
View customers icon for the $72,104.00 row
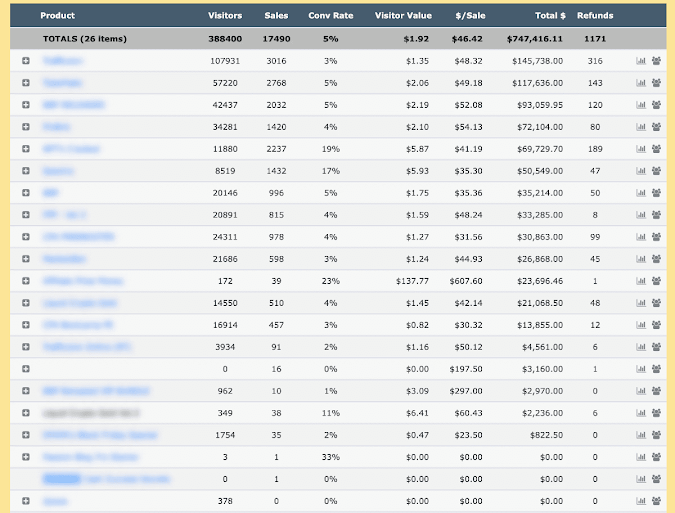click(x=656, y=127)
